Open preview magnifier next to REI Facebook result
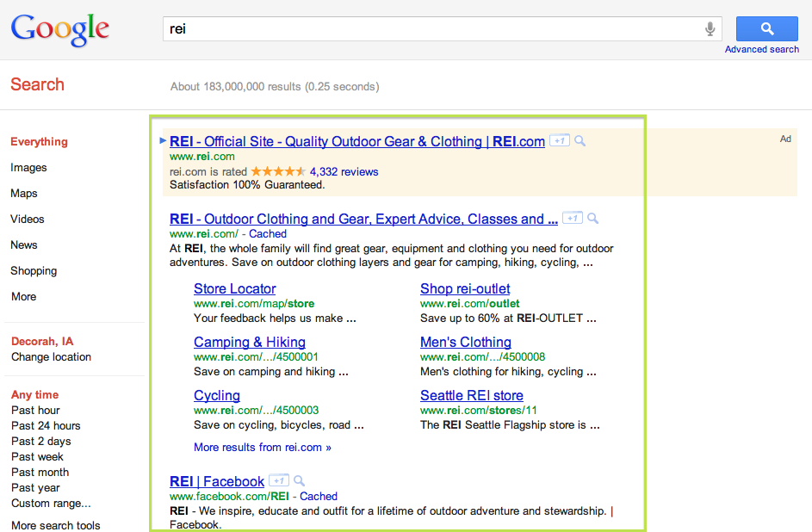 [x=300, y=481]
